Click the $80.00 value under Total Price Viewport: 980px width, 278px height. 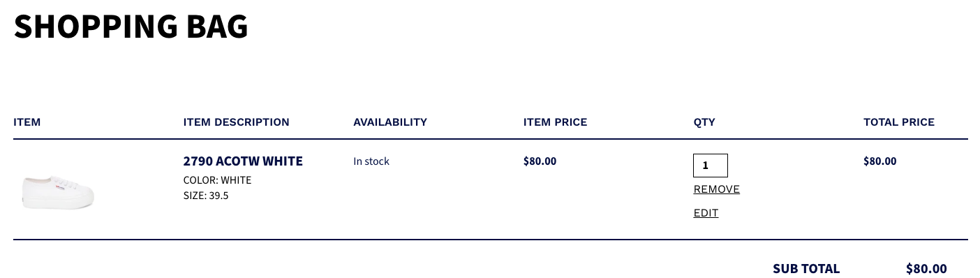point(880,161)
